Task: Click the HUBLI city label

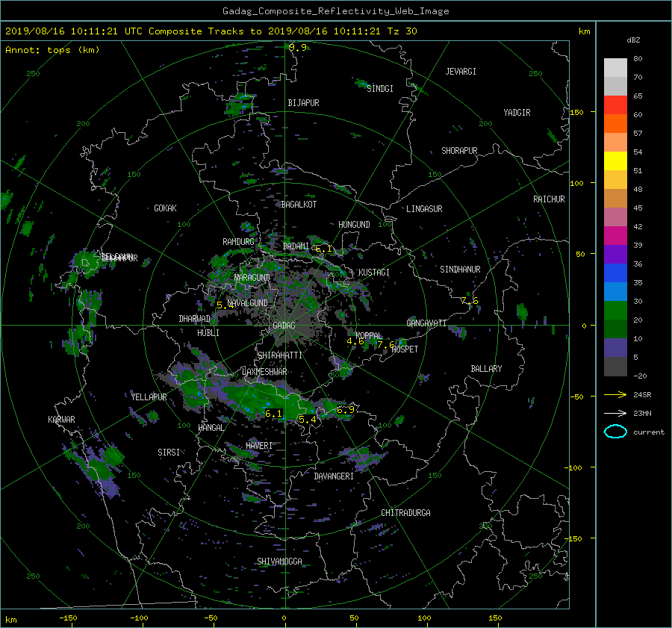Action: click(x=208, y=332)
